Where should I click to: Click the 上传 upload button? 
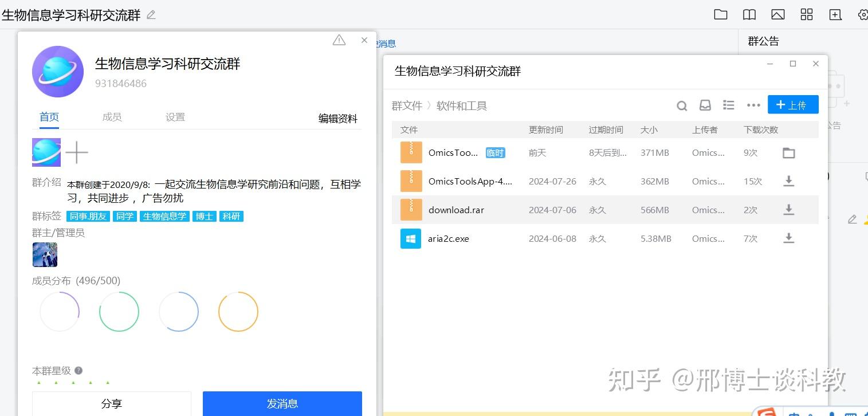point(793,104)
